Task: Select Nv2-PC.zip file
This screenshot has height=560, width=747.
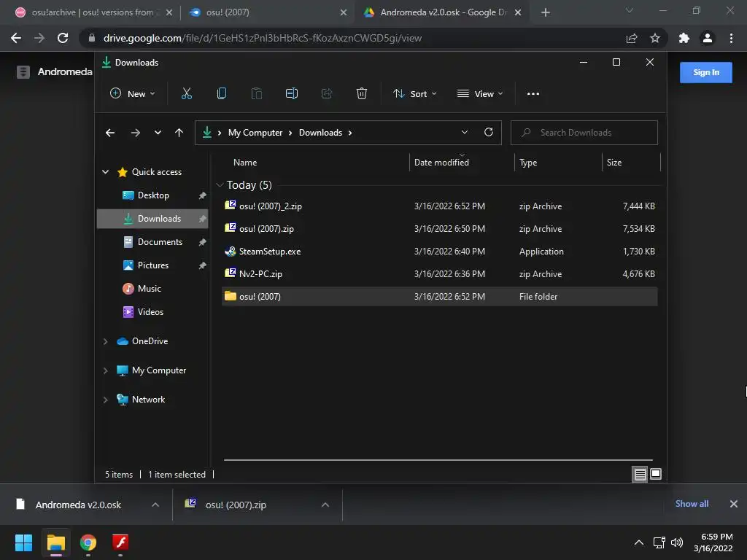Action: (x=440, y=274)
